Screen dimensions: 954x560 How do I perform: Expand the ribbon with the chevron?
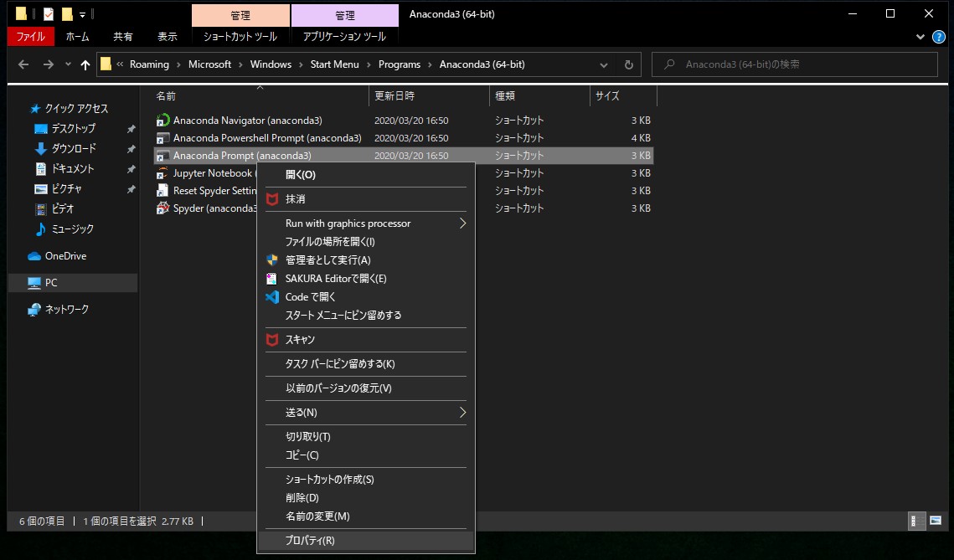(x=920, y=37)
